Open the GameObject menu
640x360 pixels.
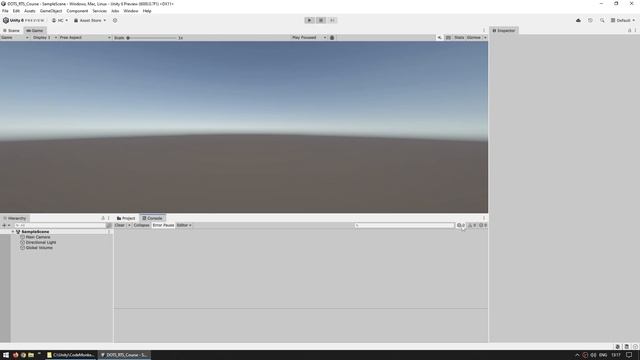51,11
